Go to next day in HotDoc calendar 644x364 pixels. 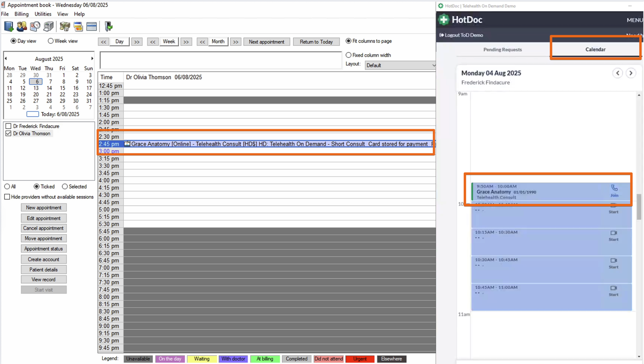coord(631,73)
